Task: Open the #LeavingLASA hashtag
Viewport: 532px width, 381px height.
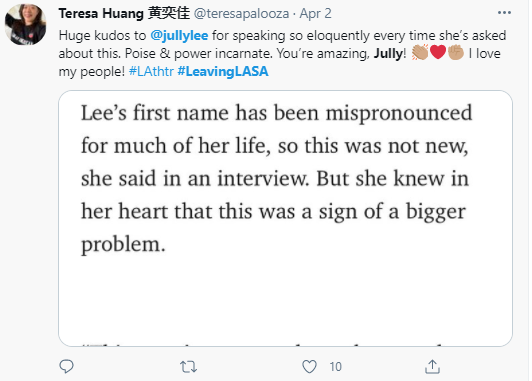Action: (x=223, y=71)
